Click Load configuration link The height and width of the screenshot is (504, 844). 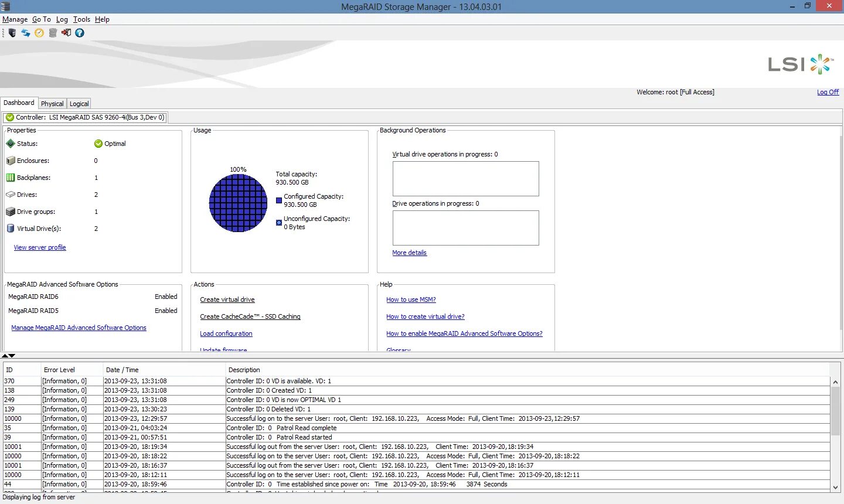pos(226,333)
